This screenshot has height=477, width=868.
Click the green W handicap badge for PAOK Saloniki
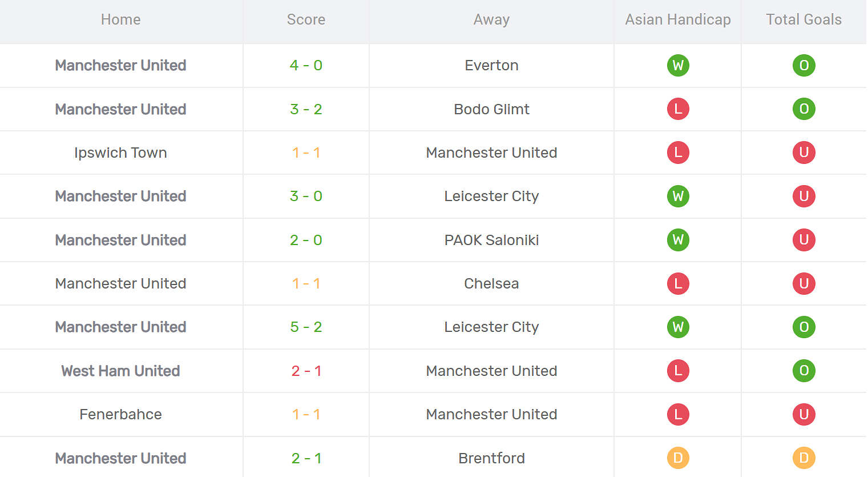pyautogui.click(x=678, y=240)
